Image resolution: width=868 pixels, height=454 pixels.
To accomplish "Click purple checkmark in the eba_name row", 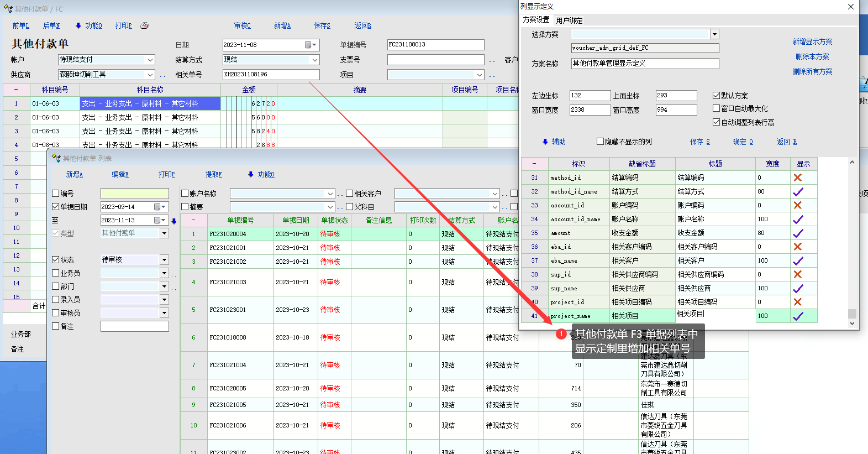I will pos(797,260).
